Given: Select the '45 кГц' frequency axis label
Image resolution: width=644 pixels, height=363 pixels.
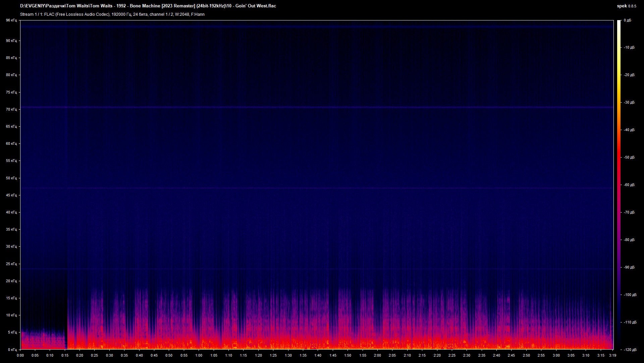Looking at the screenshot, I should [11, 195].
